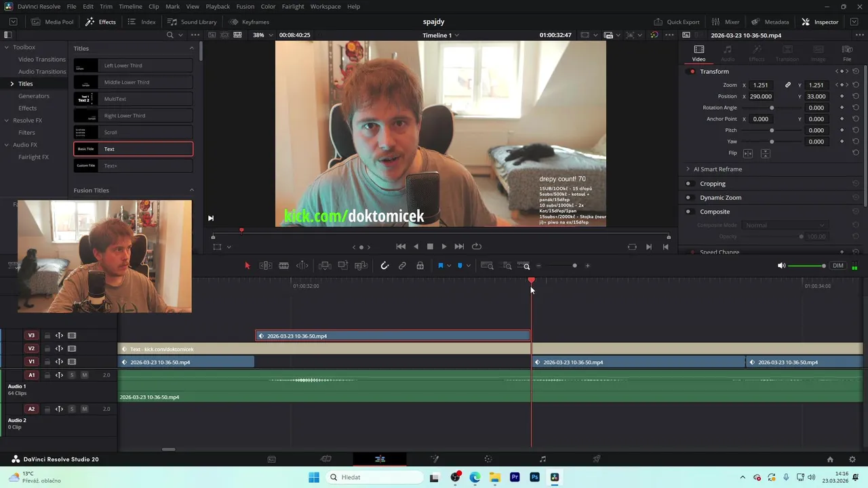This screenshot has height=488, width=868.
Task: Open the flag color dropdown arrow
Action: (x=449, y=266)
